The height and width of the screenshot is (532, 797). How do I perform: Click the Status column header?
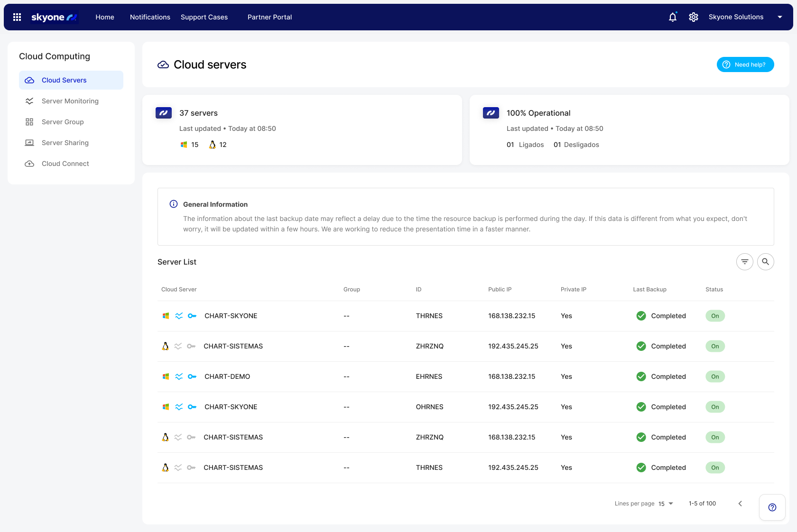coord(714,289)
